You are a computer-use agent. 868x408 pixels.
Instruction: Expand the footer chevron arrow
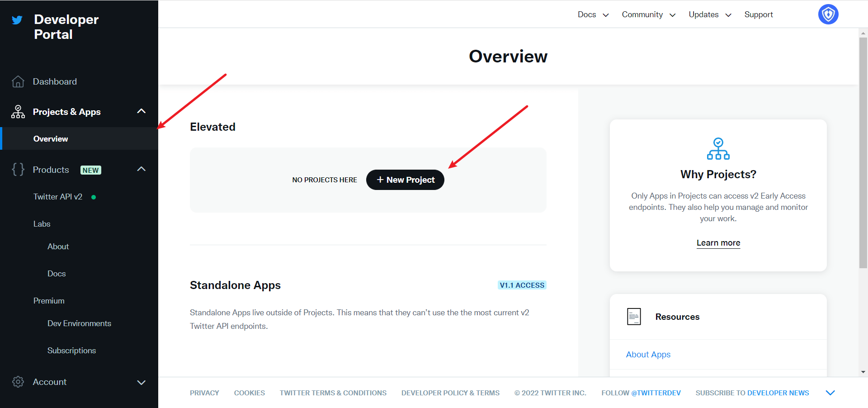[830, 393]
